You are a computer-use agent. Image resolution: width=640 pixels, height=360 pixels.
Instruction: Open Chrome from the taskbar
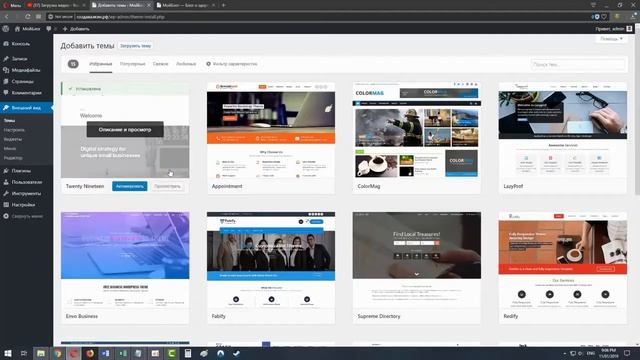point(58,353)
